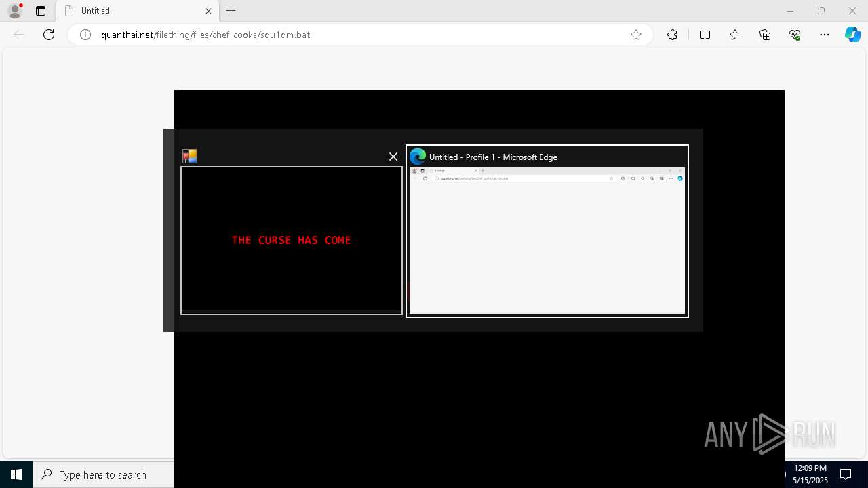Click the colorful app icon in switcher
The height and width of the screenshot is (488, 868).
(x=190, y=157)
